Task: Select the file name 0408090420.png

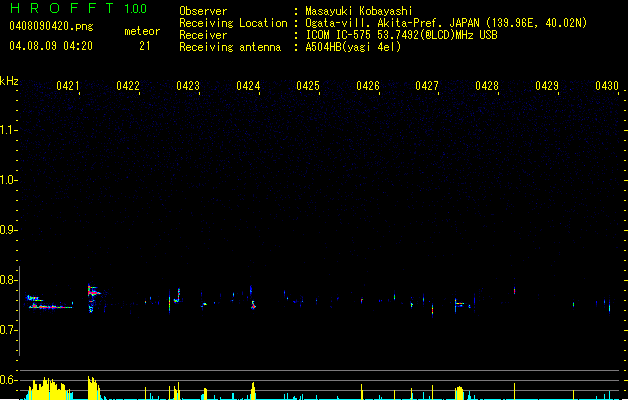Action: click(x=51, y=27)
